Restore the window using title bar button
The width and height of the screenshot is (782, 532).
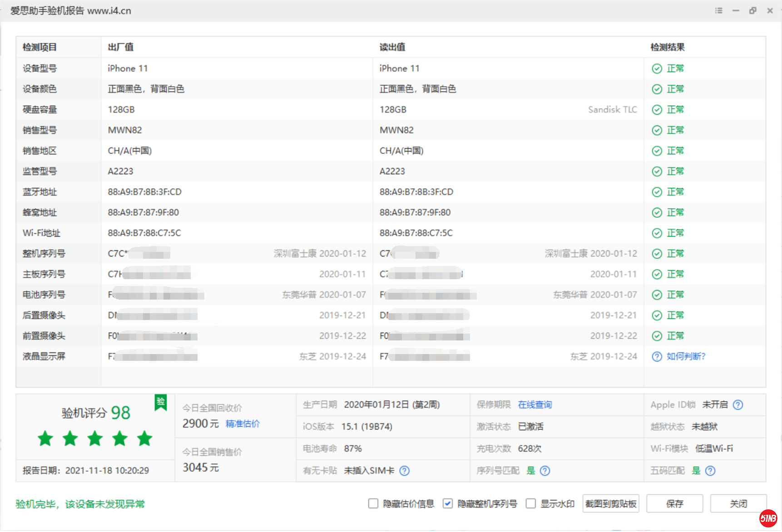[752, 10]
